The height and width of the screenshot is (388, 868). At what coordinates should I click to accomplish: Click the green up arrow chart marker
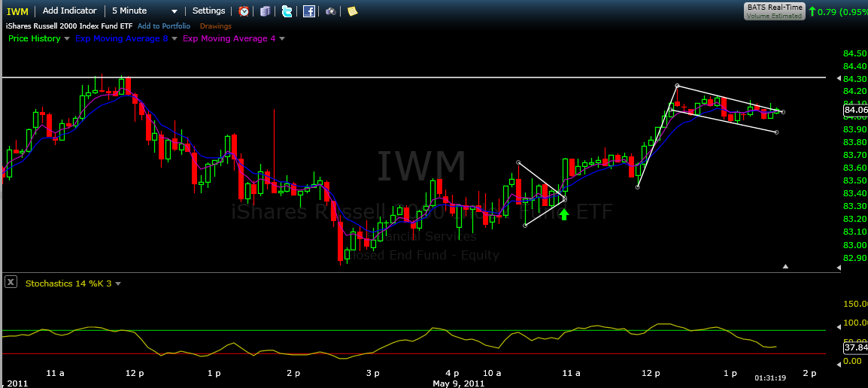[563, 214]
